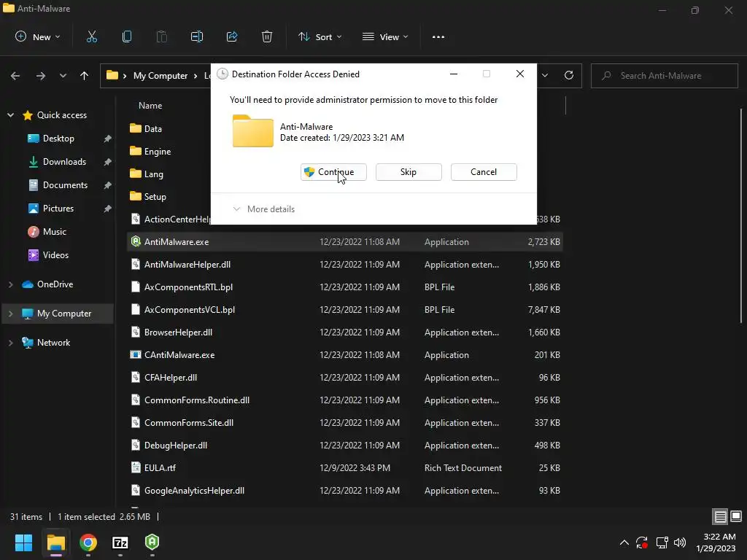Image resolution: width=747 pixels, height=560 pixels.
Task: Open Windows Start menu
Action: [x=23, y=542]
